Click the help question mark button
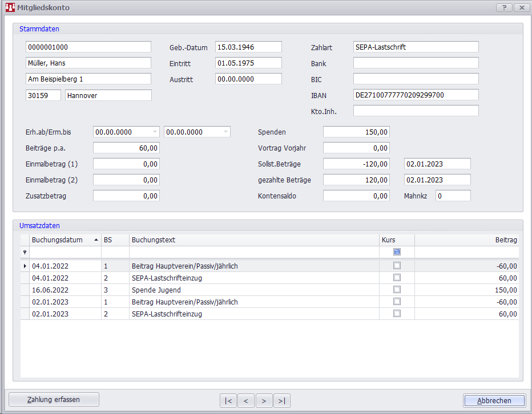 [504, 7]
